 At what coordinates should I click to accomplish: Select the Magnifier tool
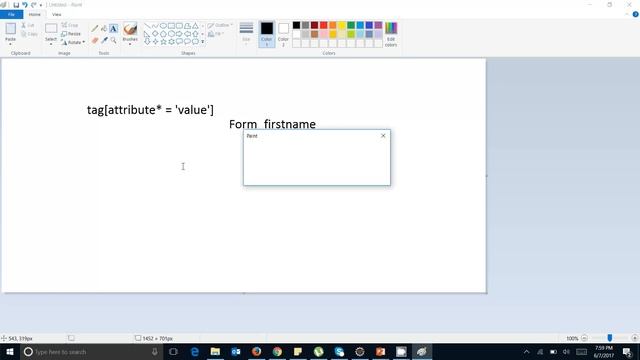[x=113, y=40]
